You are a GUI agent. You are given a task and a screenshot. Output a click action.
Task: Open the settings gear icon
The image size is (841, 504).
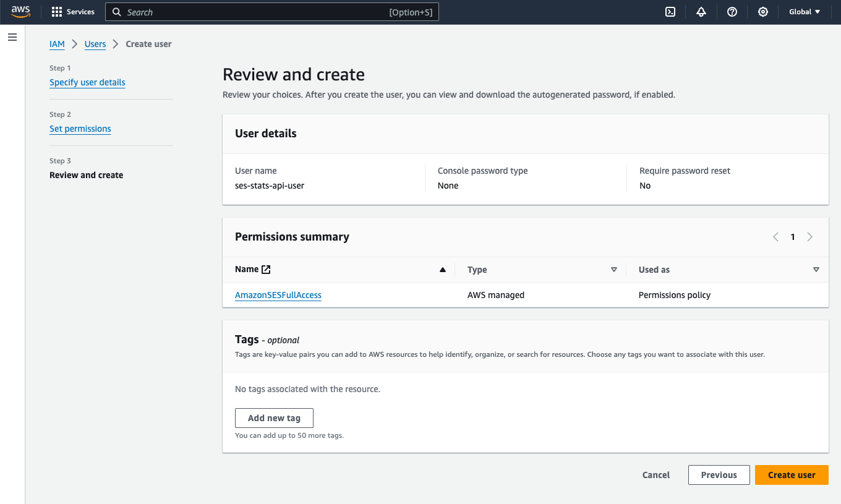[x=763, y=12]
